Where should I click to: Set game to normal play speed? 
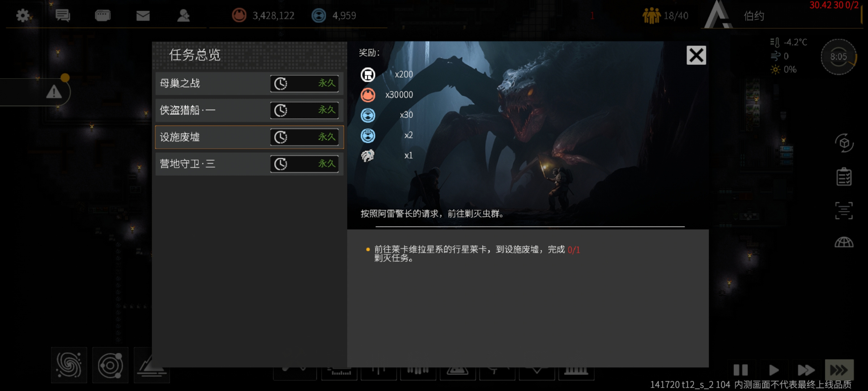[774, 370]
